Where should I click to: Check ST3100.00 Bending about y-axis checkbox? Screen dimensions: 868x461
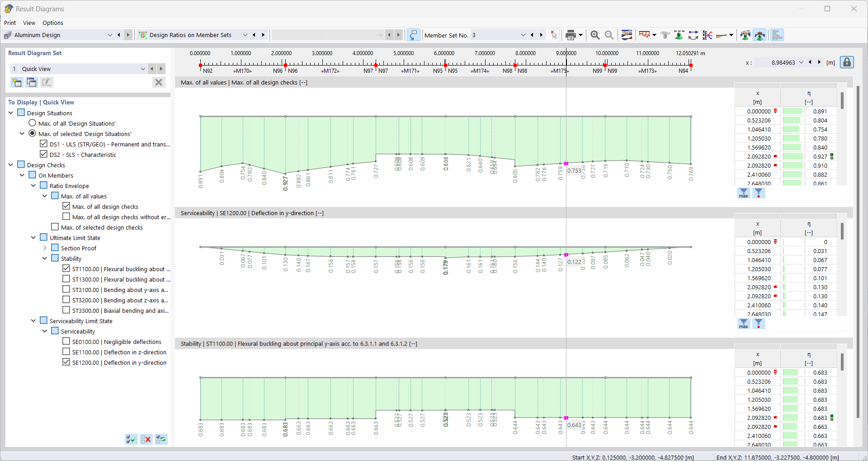[x=66, y=289]
